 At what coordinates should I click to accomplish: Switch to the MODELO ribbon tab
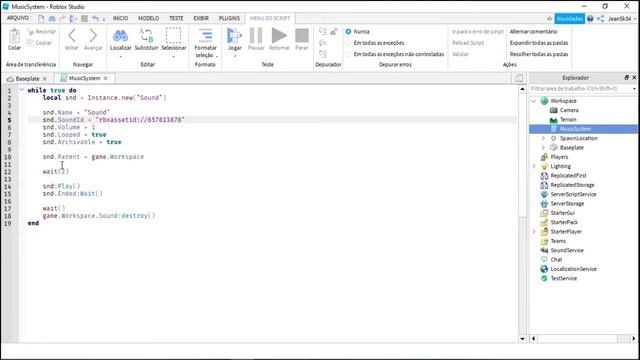(x=149, y=18)
